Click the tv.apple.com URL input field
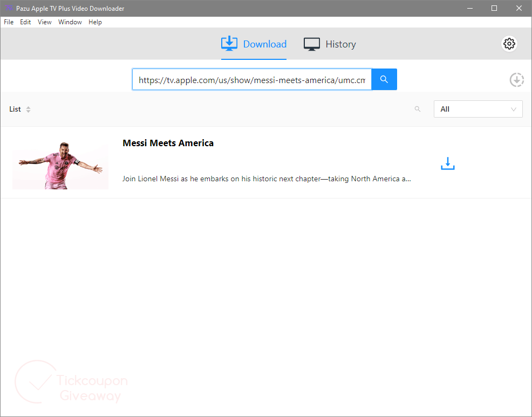The image size is (532, 417). point(252,79)
